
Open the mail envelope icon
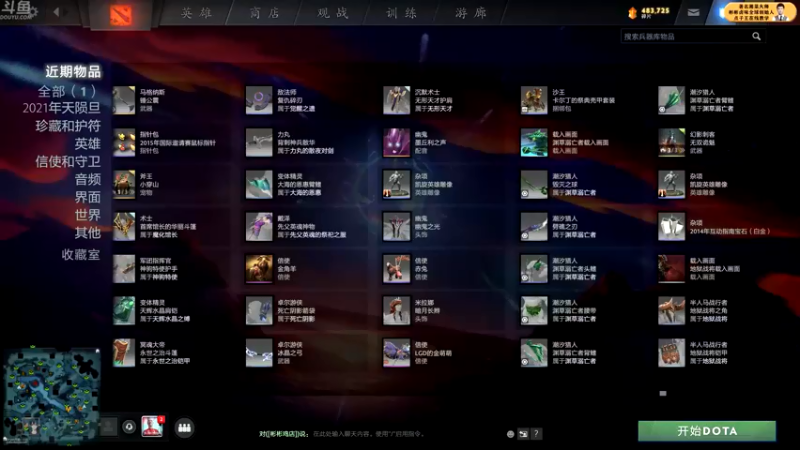click(693, 12)
